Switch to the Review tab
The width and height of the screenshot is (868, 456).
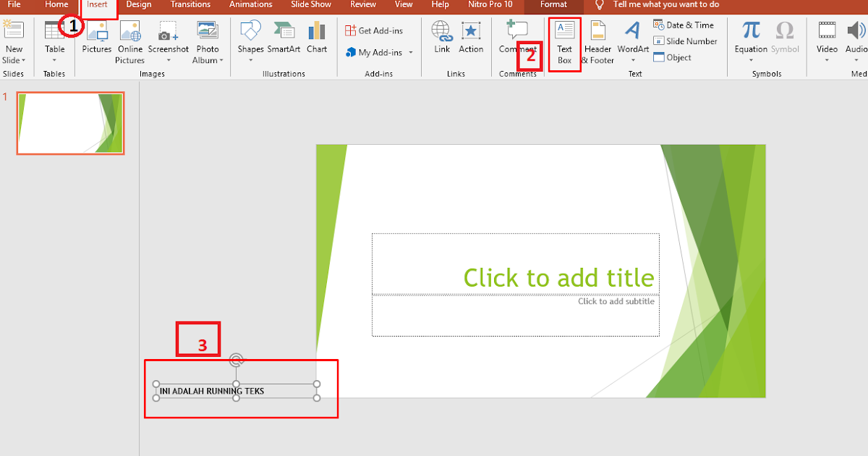(362, 4)
